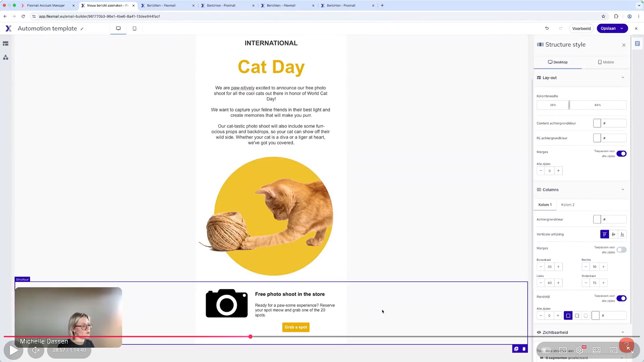Viewport: 644px width, 362px height.
Task: Toggle Randstijl apply-to-all-sides switch
Action: (621, 298)
